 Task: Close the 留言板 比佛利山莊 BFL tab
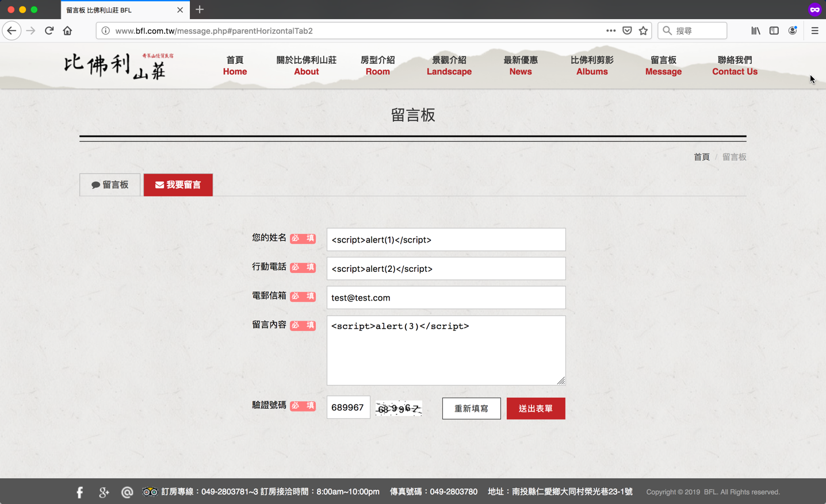[x=180, y=10]
